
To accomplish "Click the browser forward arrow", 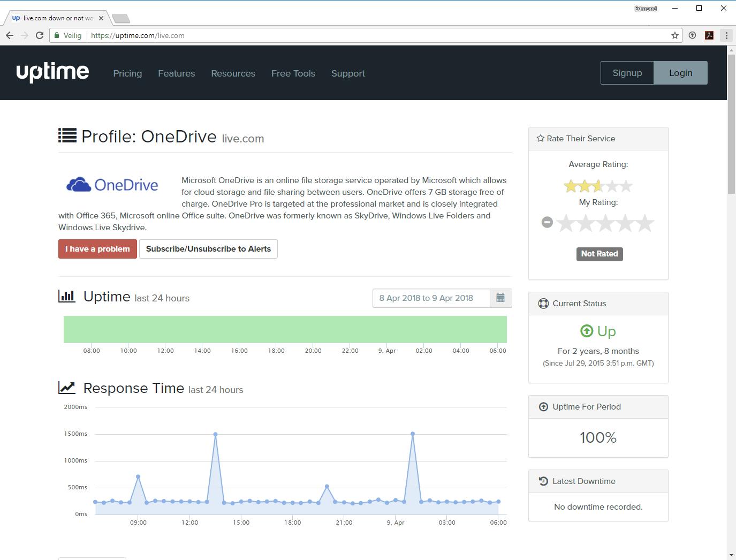I will click(25, 35).
